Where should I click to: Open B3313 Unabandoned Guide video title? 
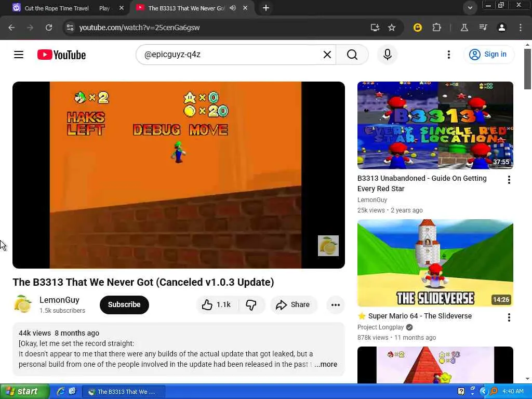422,183
